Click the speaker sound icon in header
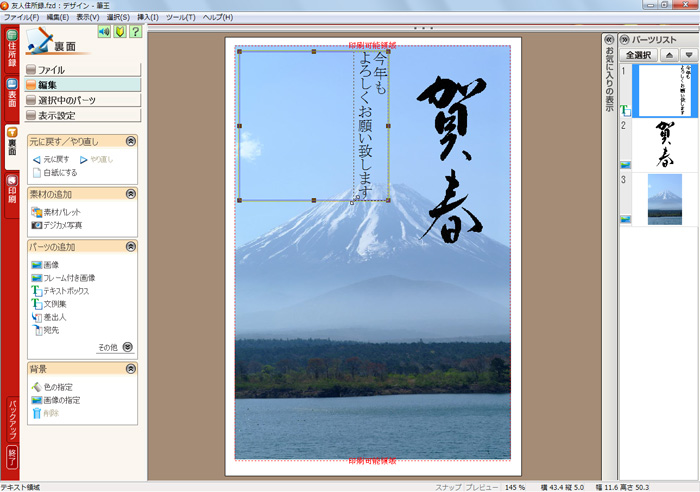The width and height of the screenshot is (700, 492). (x=104, y=32)
